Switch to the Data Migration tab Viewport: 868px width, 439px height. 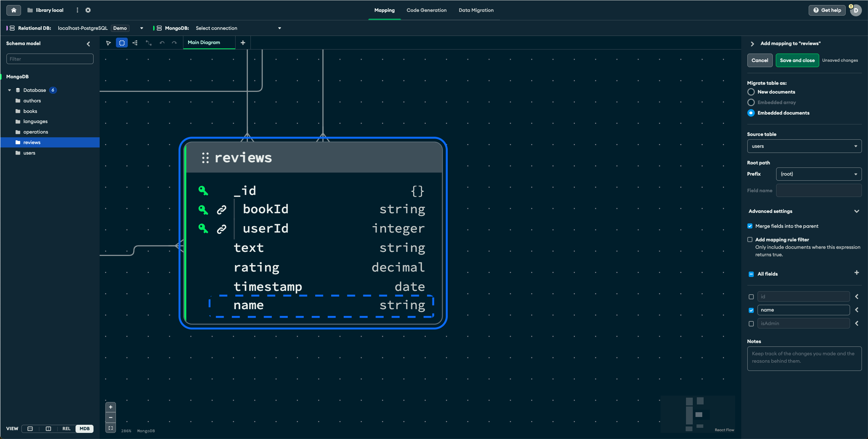pyautogui.click(x=475, y=10)
